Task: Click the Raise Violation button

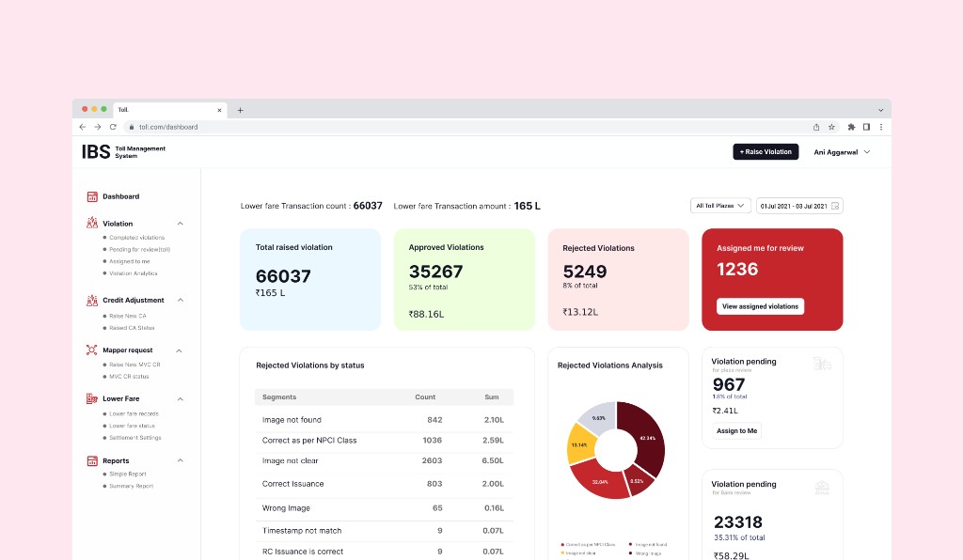Action: click(x=765, y=151)
